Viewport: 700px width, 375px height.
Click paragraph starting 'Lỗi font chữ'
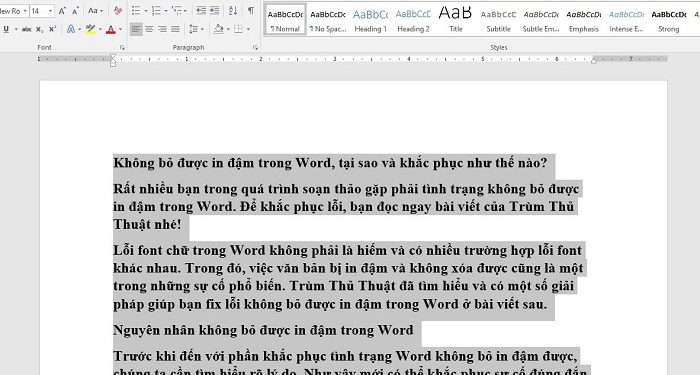[x=348, y=277]
